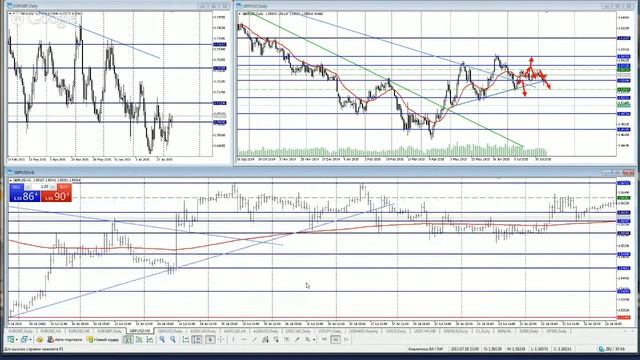The image size is (640, 360).
Task: Collapse one-click panel triangle in GBPUSD,H1 chart
Action: click(x=11, y=180)
